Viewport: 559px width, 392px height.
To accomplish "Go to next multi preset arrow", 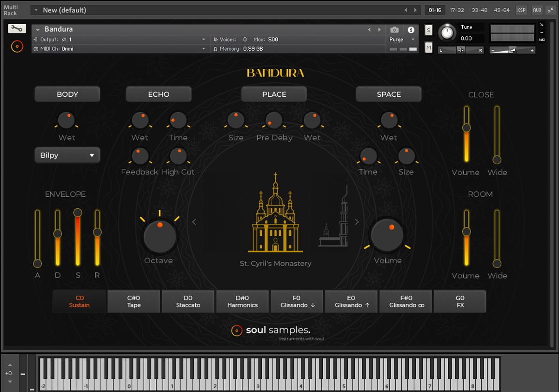I will pyautogui.click(x=416, y=10).
